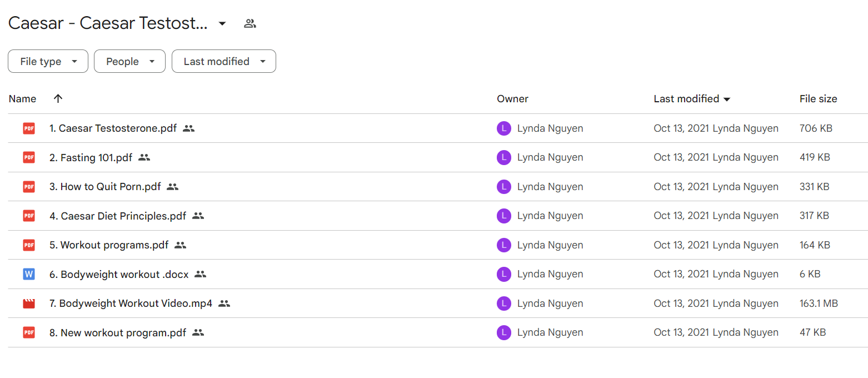Open 2. Fasting 101.pdf file name
The height and width of the screenshot is (378, 868).
[x=91, y=157]
